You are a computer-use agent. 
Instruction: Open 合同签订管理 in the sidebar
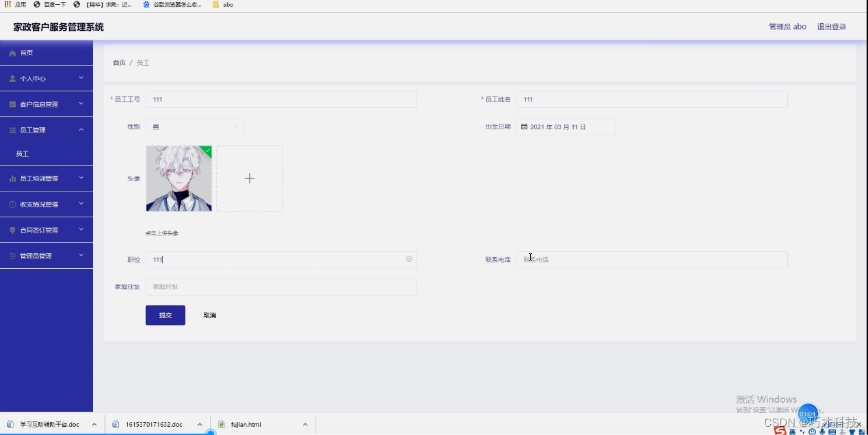tap(47, 230)
